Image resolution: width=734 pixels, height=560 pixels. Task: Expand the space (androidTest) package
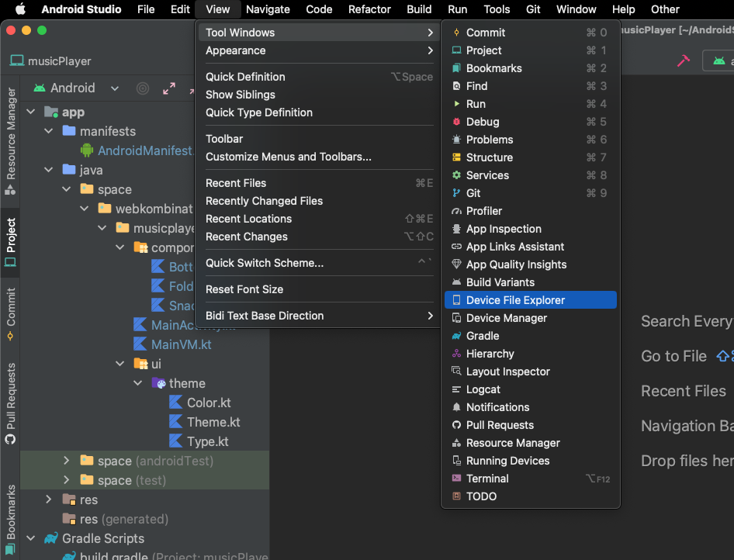tap(67, 461)
